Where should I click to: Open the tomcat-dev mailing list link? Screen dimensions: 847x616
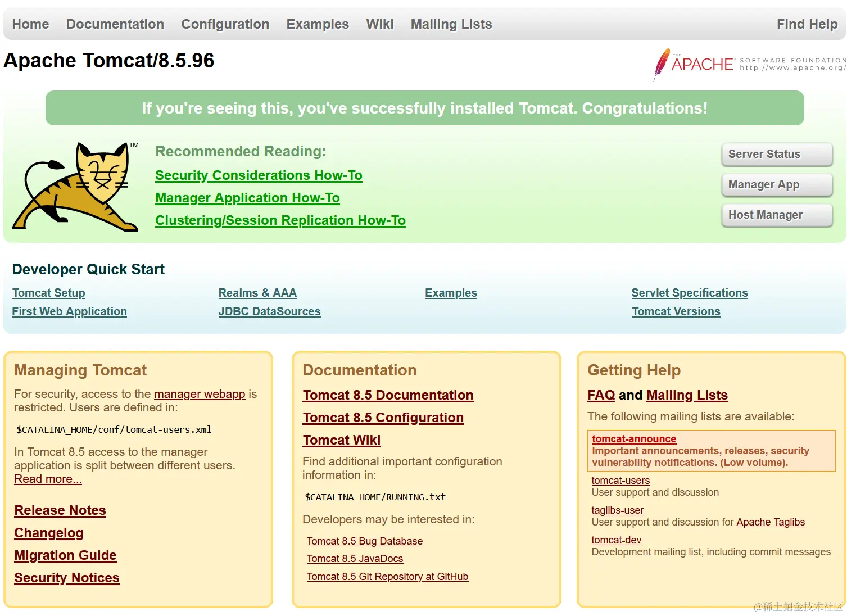617,540
